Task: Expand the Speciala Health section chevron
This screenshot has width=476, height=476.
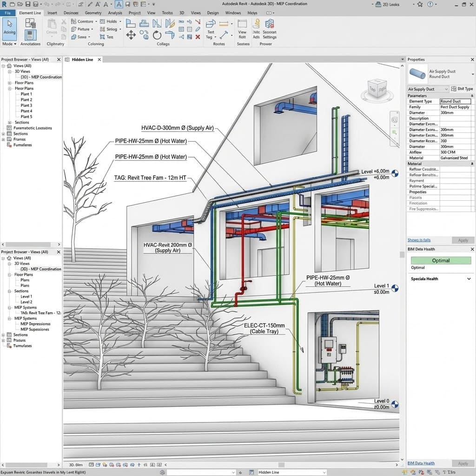Action: (469, 279)
